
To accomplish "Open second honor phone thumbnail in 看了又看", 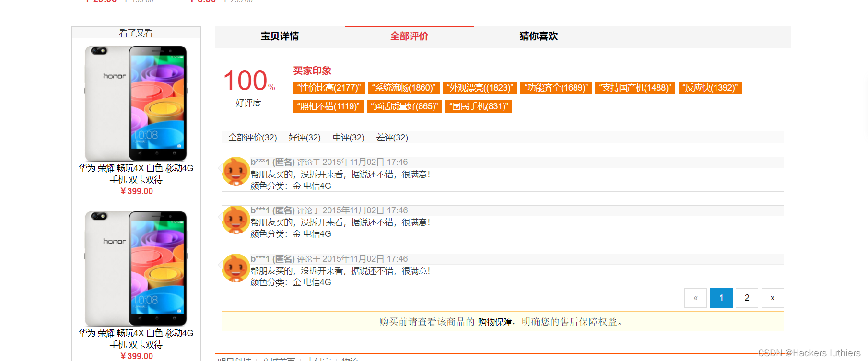I will point(136,268).
